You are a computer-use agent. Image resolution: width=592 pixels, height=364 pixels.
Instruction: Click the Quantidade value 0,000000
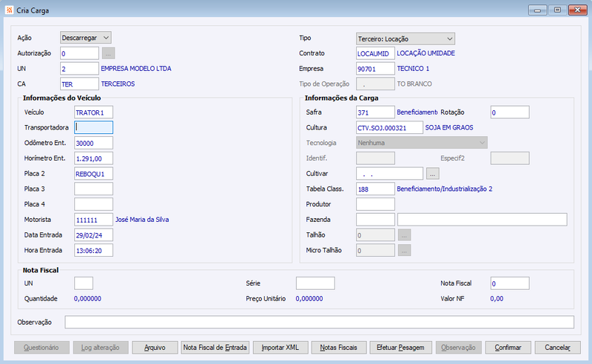click(x=87, y=299)
